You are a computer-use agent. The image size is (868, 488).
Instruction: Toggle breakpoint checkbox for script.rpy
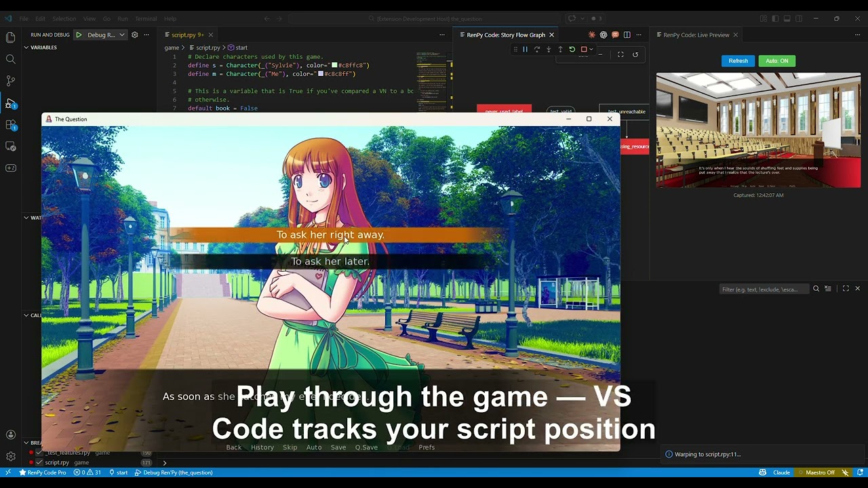tap(39, 462)
